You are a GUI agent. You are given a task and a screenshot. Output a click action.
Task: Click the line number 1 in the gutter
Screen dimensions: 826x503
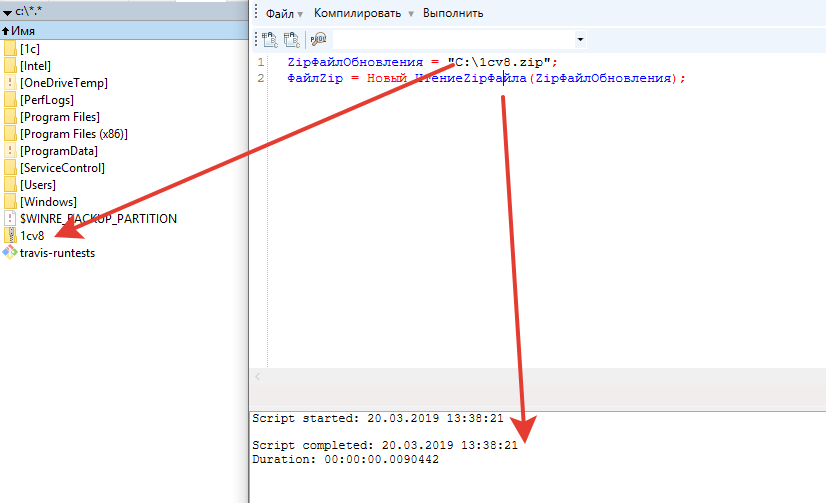tap(261, 62)
